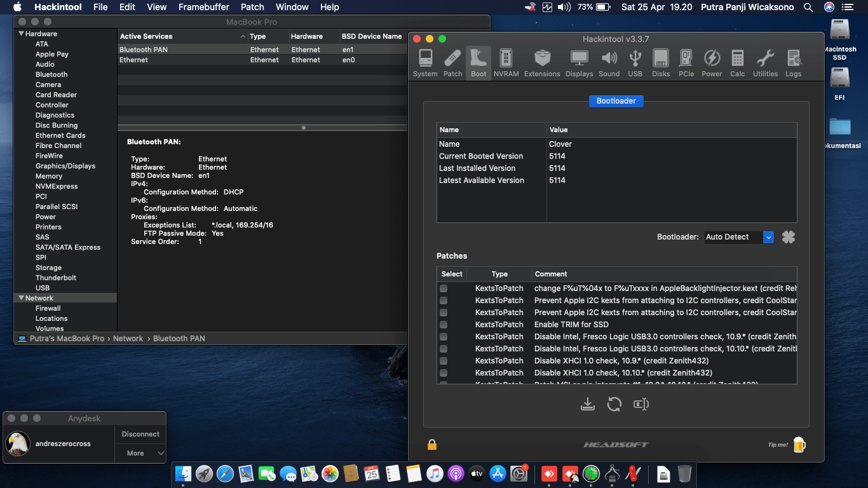Open the Power section in Hackintool
Image resolution: width=868 pixels, height=488 pixels.
pos(712,64)
